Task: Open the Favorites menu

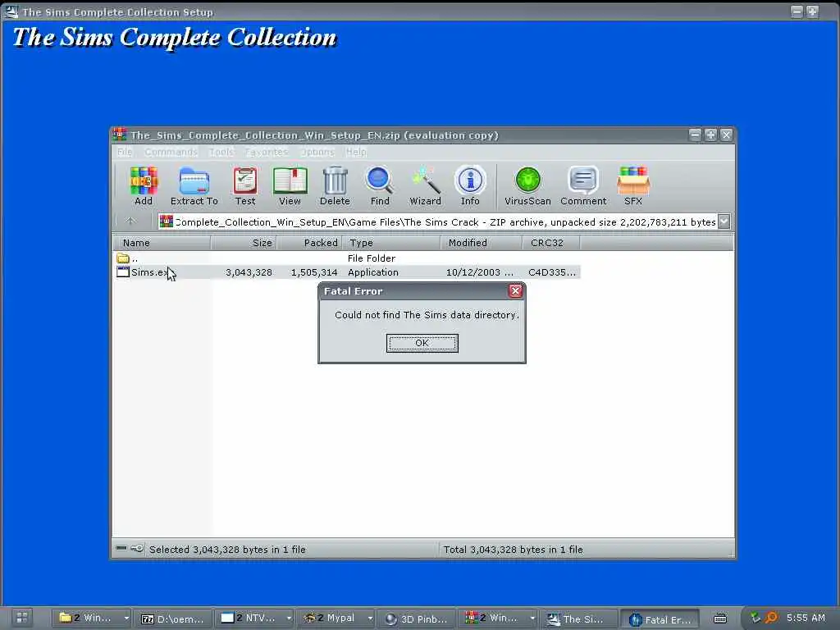Action: point(267,152)
